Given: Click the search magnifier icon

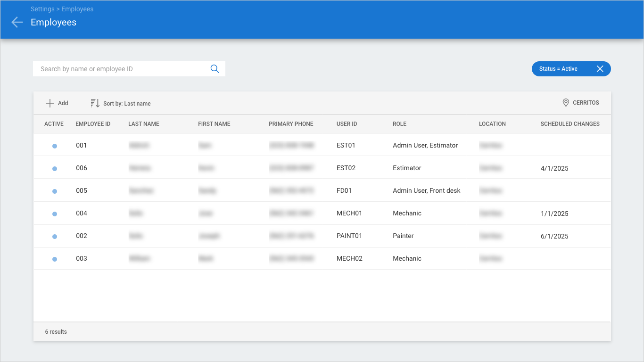Looking at the screenshot, I should coord(215,69).
